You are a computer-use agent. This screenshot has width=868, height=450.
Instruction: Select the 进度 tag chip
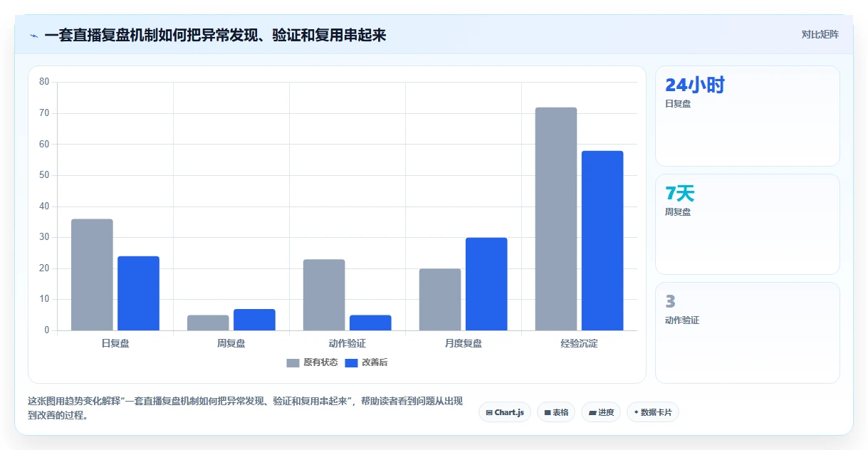pos(601,412)
